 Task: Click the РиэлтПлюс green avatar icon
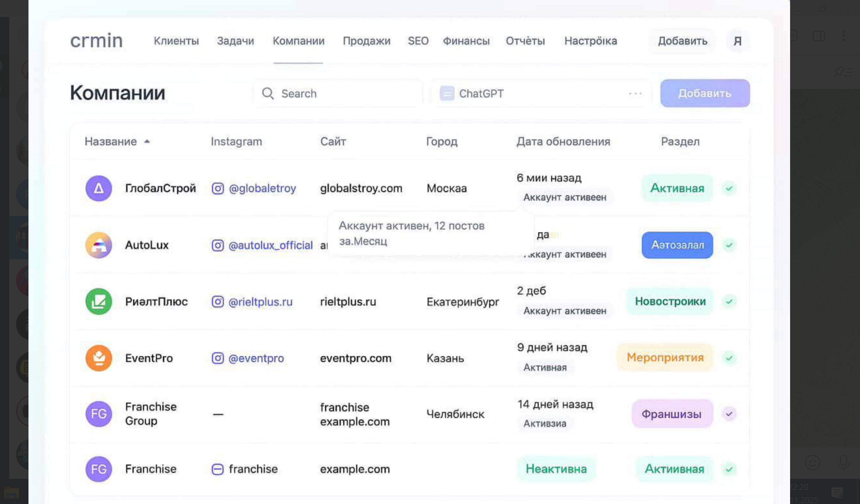pos(99,301)
